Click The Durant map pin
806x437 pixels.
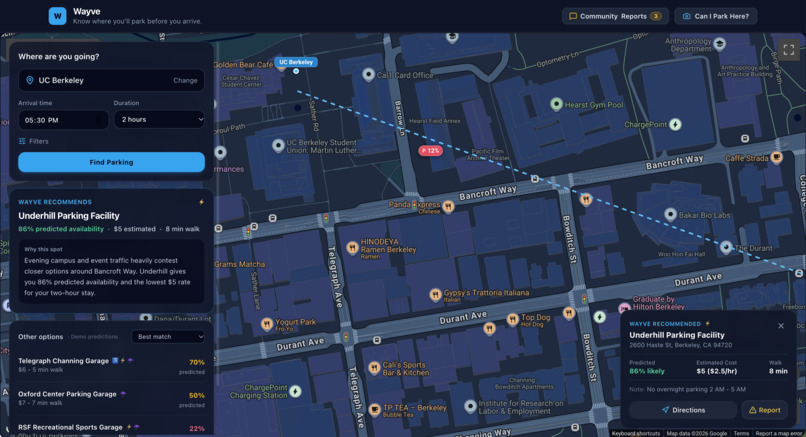(726, 248)
